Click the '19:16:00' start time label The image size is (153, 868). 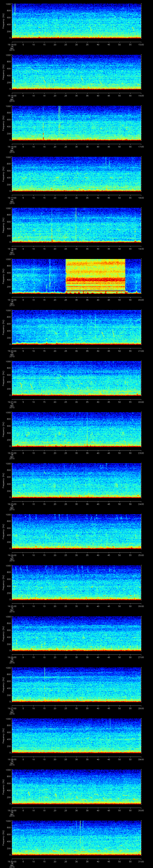click(12, 146)
